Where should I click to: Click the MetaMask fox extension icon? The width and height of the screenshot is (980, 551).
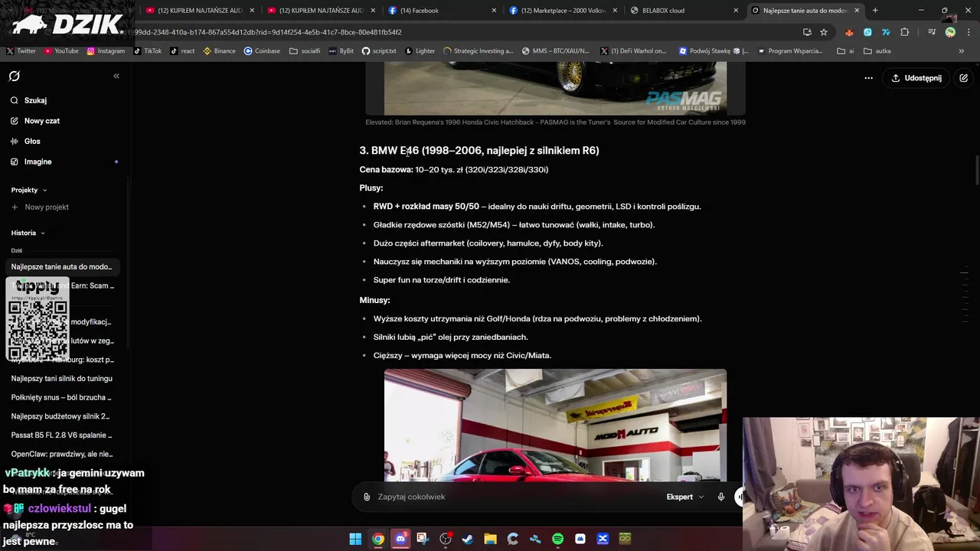(x=849, y=32)
